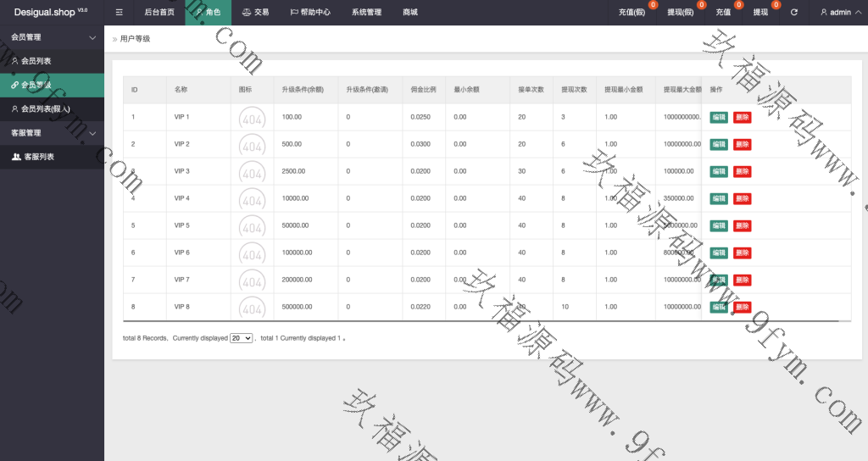868x461 pixels.
Task: Open 帮助中心 with flag icon
Action: click(310, 13)
